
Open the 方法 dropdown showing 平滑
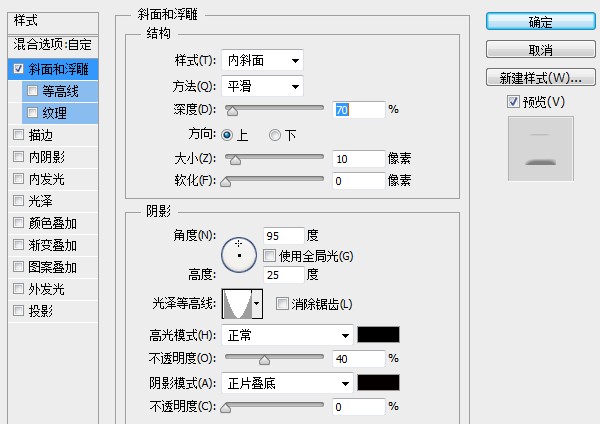click(262, 86)
